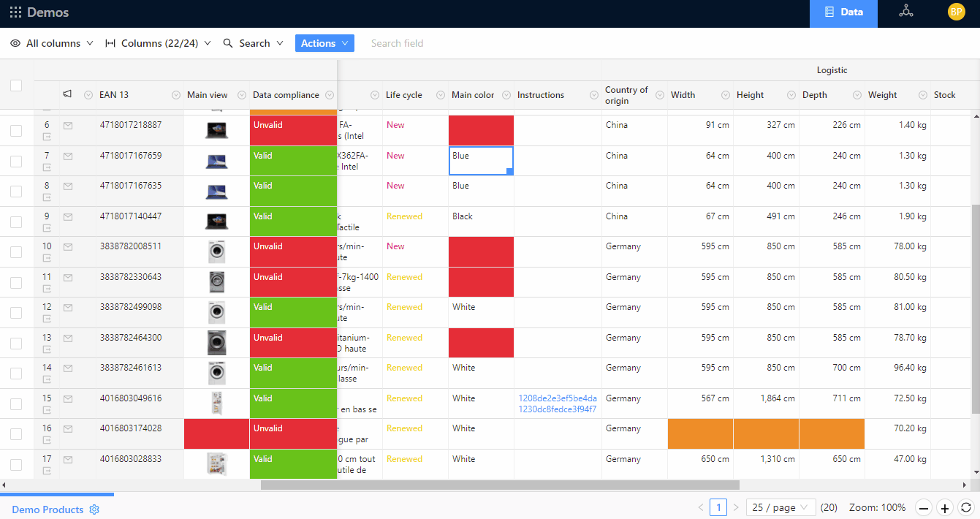Image resolution: width=980 pixels, height=519 pixels.
Task: Click the blue Actions button
Action: pos(324,43)
